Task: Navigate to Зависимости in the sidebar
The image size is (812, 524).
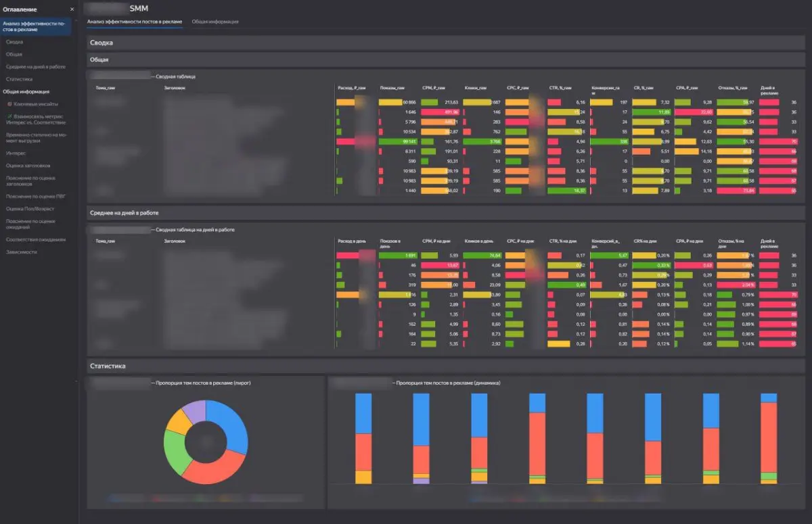Action: pos(21,252)
